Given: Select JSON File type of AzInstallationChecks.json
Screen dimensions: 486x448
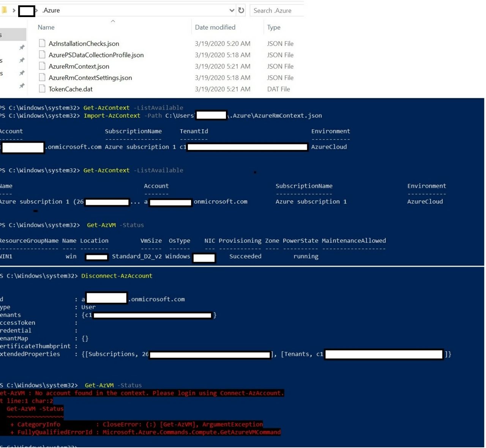Looking at the screenshot, I should [280, 44].
